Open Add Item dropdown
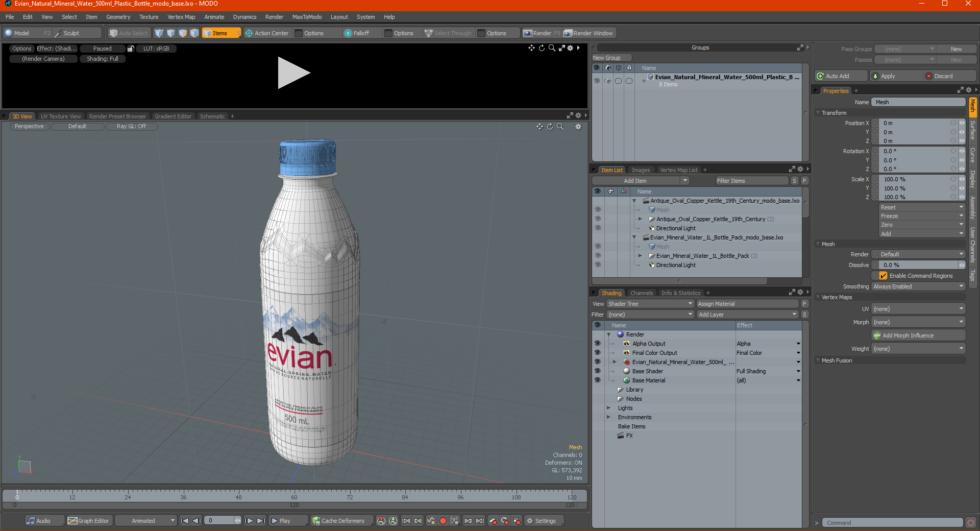Image resolution: width=980 pixels, height=531 pixels. point(641,181)
